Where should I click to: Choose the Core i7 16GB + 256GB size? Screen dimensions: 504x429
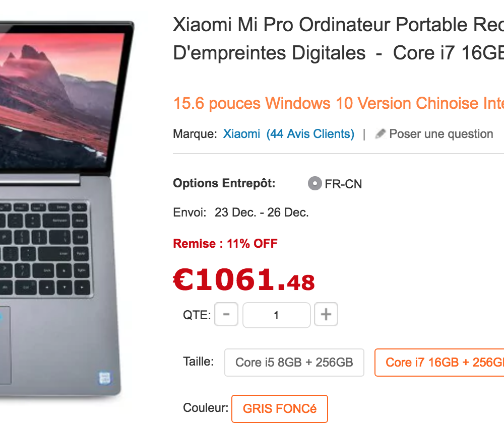click(439, 362)
